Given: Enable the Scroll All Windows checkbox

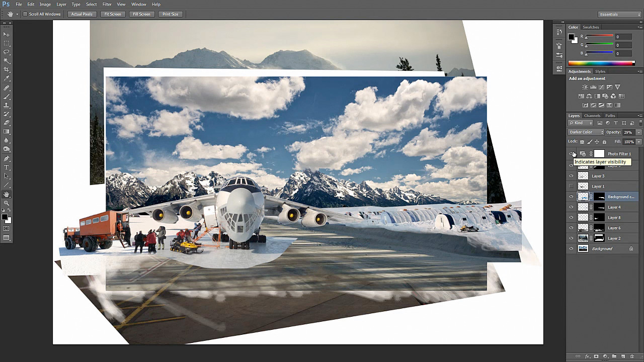Looking at the screenshot, I should click(x=25, y=14).
